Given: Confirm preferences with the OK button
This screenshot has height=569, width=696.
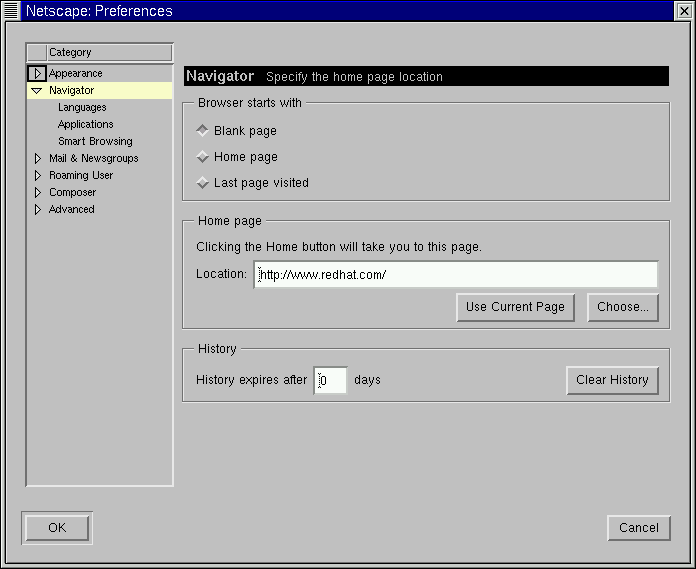Looking at the screenshot, I should 57,528.
